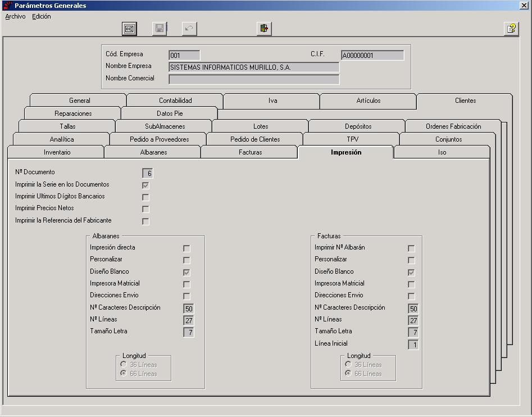Click the Cód. Empresa field

184,55
